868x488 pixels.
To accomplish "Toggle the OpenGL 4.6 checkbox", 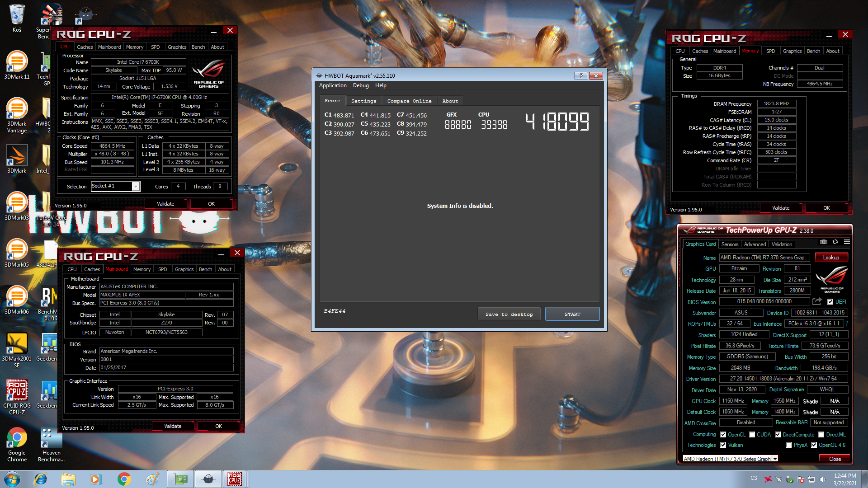I will pos(814,445).
